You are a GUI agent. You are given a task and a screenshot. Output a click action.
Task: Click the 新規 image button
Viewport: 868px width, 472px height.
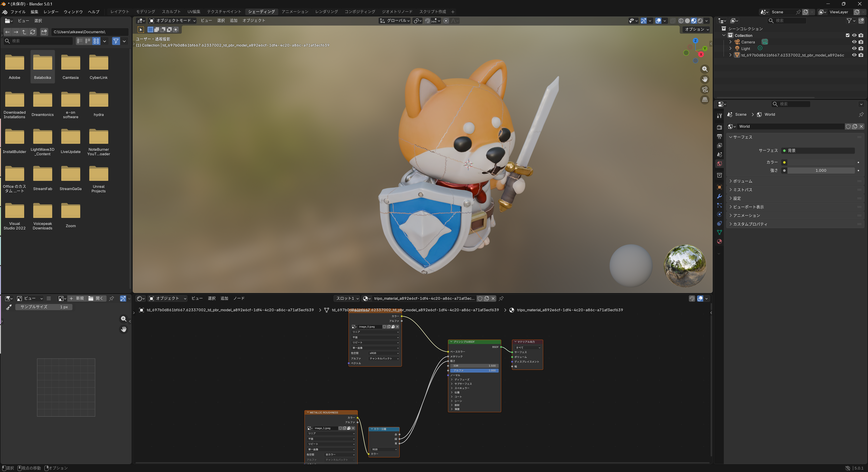(x=77, y=298)
